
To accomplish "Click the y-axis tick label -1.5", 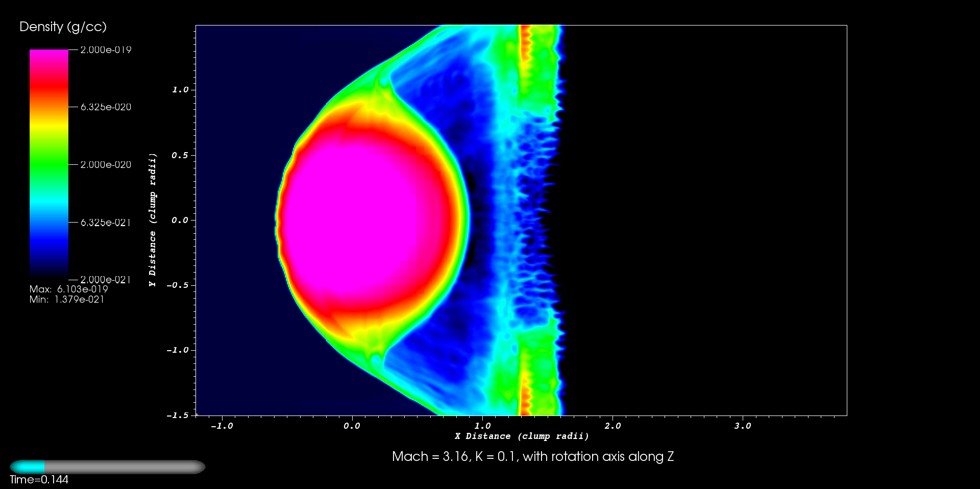I will pos(178,415).
